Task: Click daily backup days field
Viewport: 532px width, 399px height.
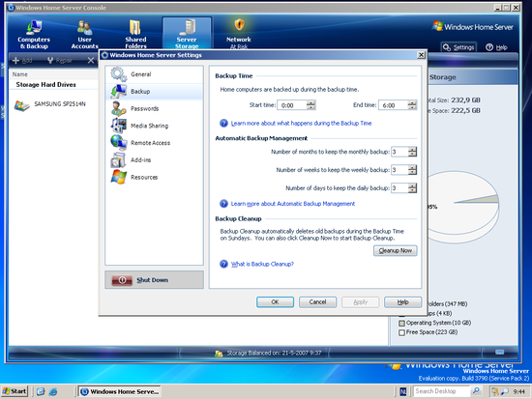Action: click(399, 188)
